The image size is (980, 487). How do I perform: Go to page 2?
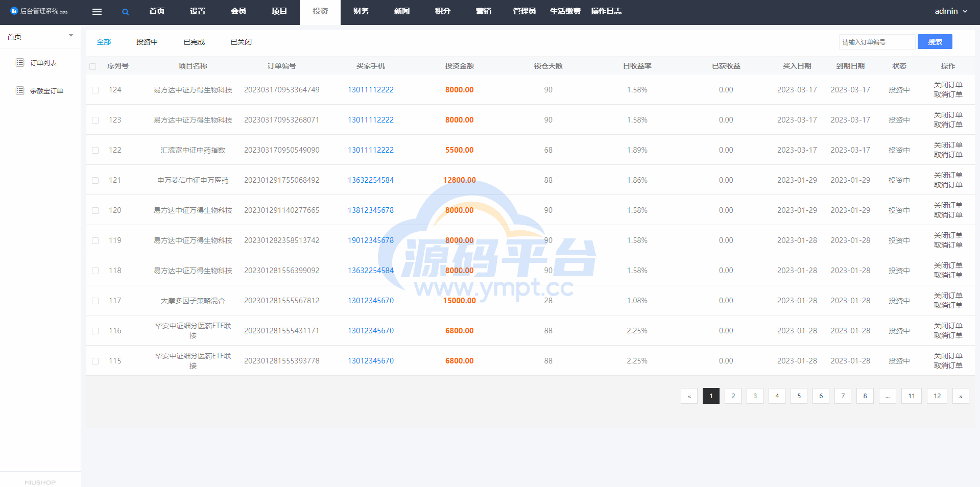[733, 396]
